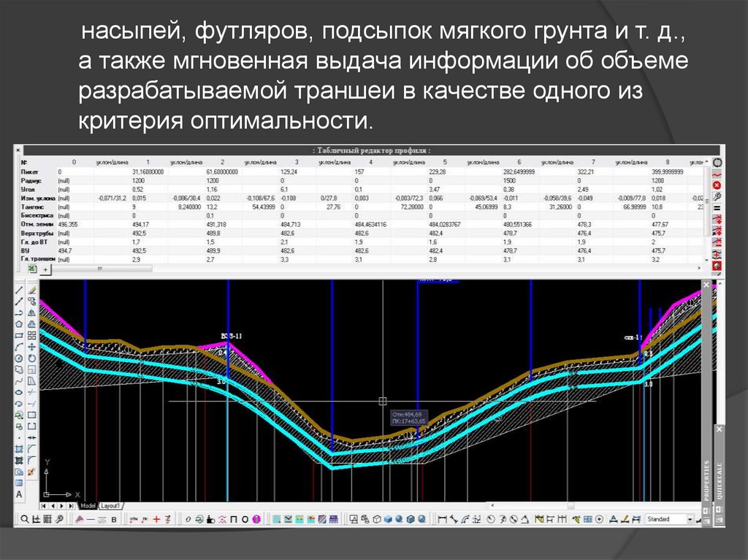Click cell value 496,355 in Отм. земли row

coord(68,224)
